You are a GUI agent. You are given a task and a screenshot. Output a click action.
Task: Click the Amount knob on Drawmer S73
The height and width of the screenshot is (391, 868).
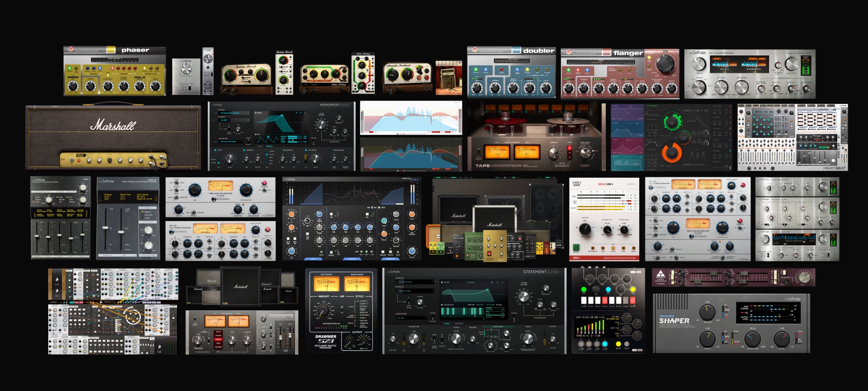click(x=322, y=311)
